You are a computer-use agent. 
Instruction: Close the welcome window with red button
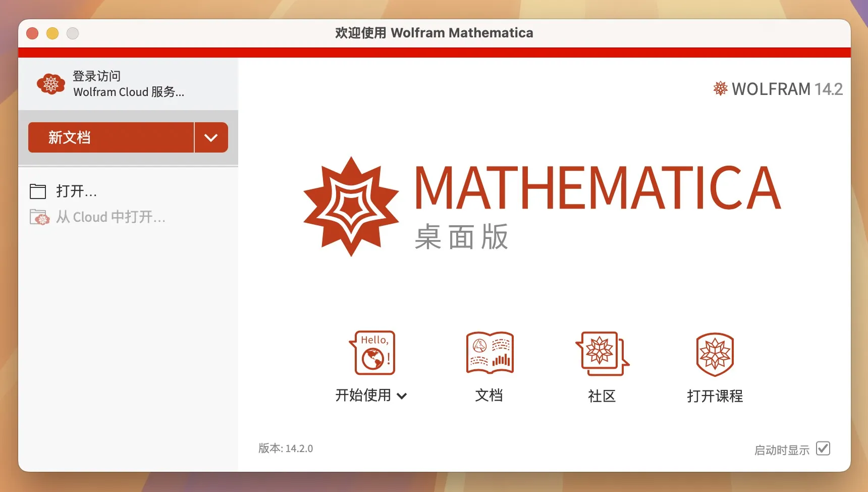click(x=32, y=33)
